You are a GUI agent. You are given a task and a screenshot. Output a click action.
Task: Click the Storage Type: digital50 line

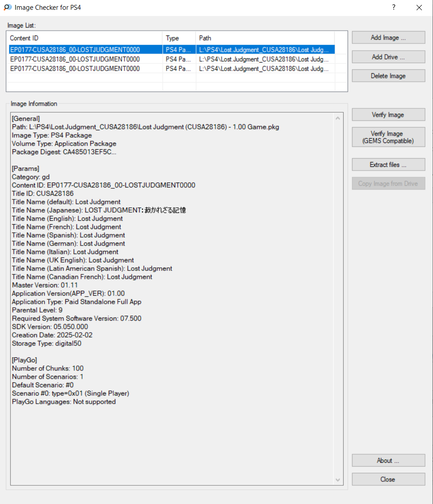pyautogui.click(x=47, y=343)
